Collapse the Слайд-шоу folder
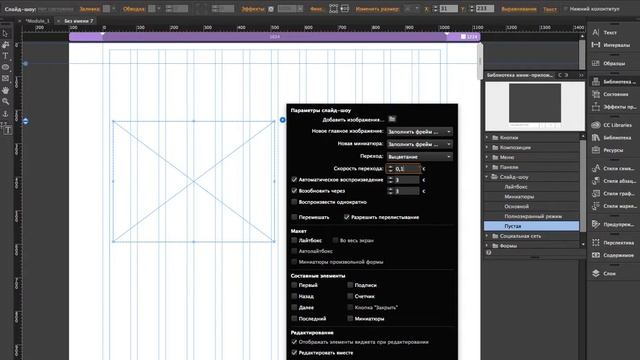This screenshot has width=640, height=360. (x=487, y=177)
